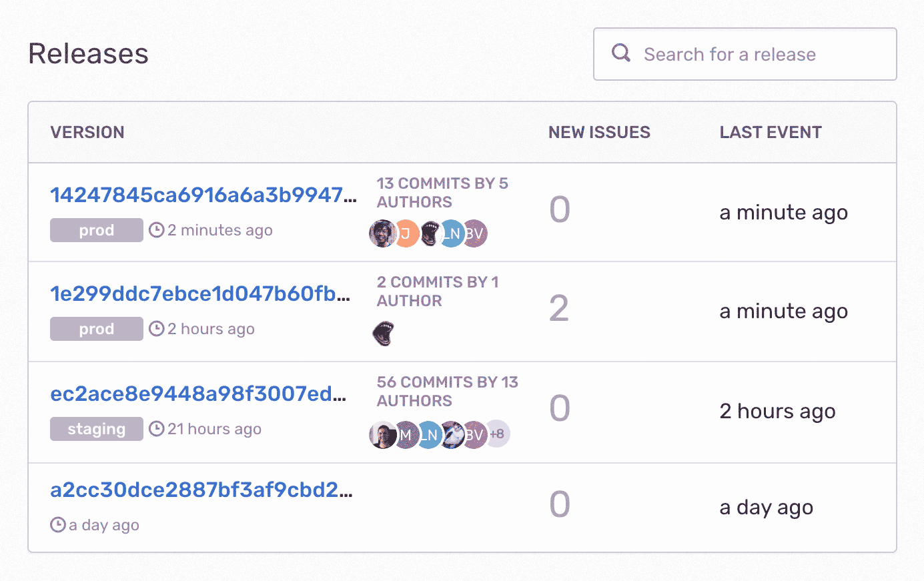Click the clock icon beside '21 hours ago'
Screen dimensions: 924x581
pyautogui.click(x=156, y=429)
